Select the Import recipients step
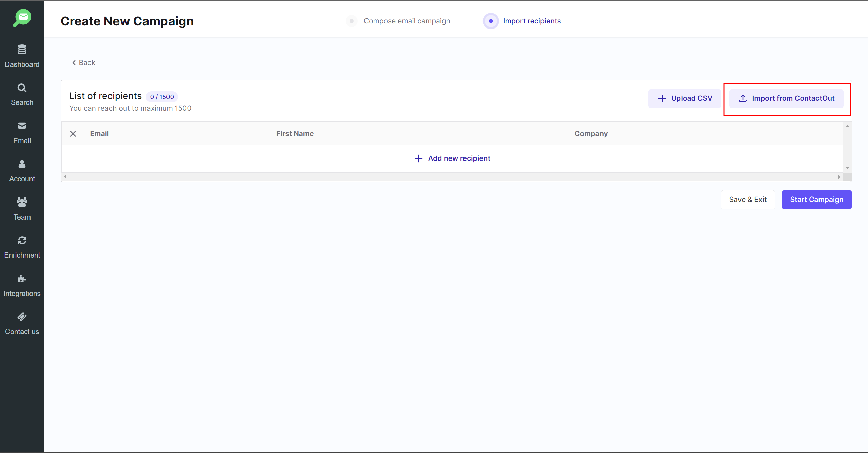The width and height of the screenshot is (868, 453). 531,21
